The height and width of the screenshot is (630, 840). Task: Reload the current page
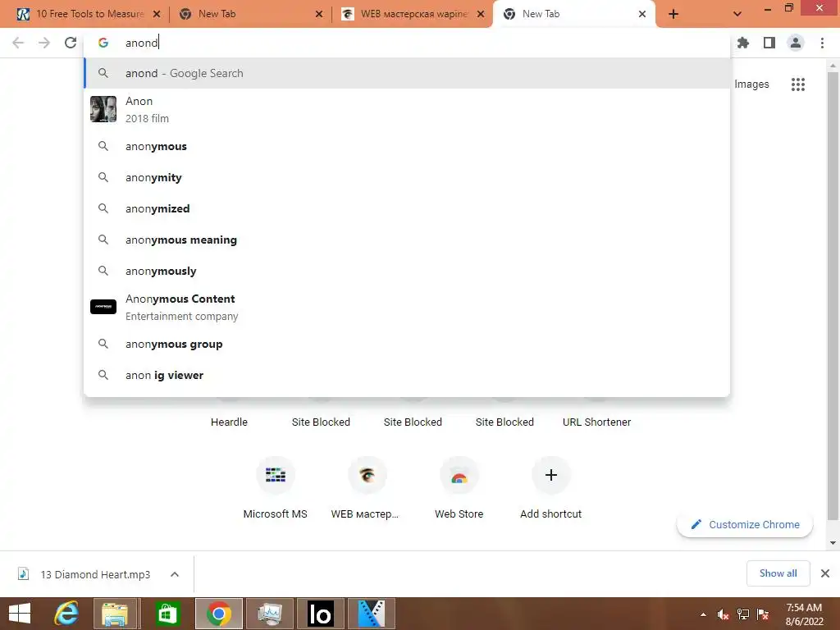click(x=71, y=43)
